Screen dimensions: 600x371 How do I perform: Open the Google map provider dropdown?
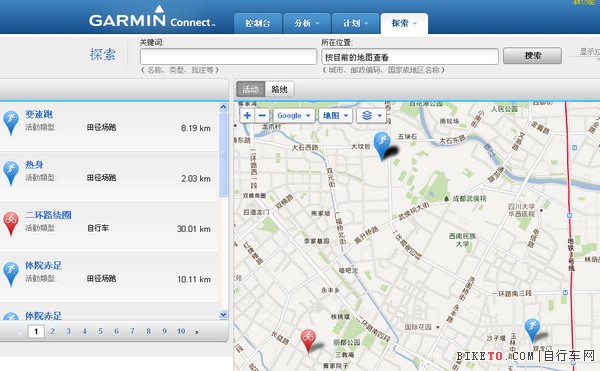[294, 115]
